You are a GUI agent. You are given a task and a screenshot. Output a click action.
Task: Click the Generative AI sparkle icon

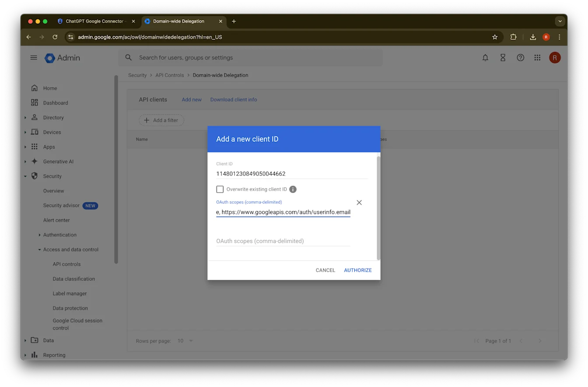click(35, 161)
